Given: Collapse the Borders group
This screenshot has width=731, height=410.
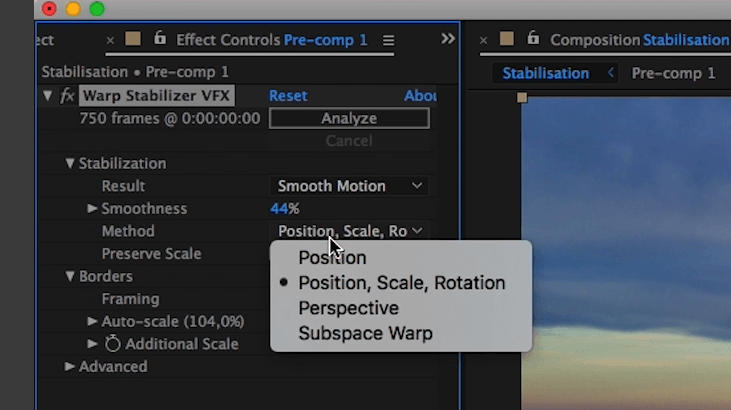Looking at the screenshot, I should (69, 276).
